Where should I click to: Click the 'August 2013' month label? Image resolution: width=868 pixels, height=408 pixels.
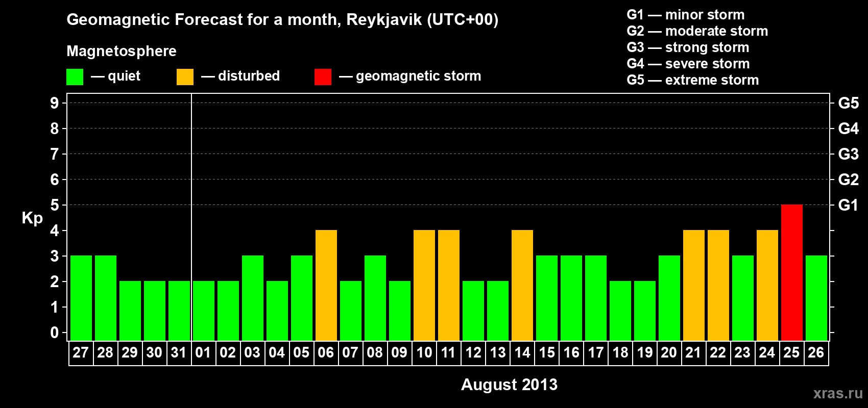click(509, 385)
